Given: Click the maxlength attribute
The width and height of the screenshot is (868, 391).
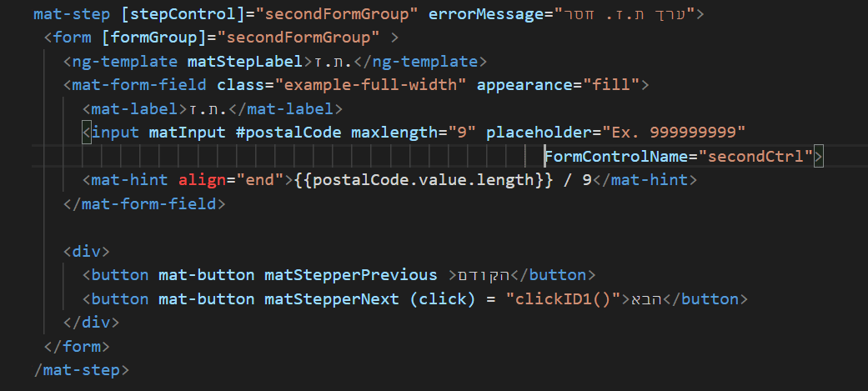Looking at the screenshot, I should 390,133.
